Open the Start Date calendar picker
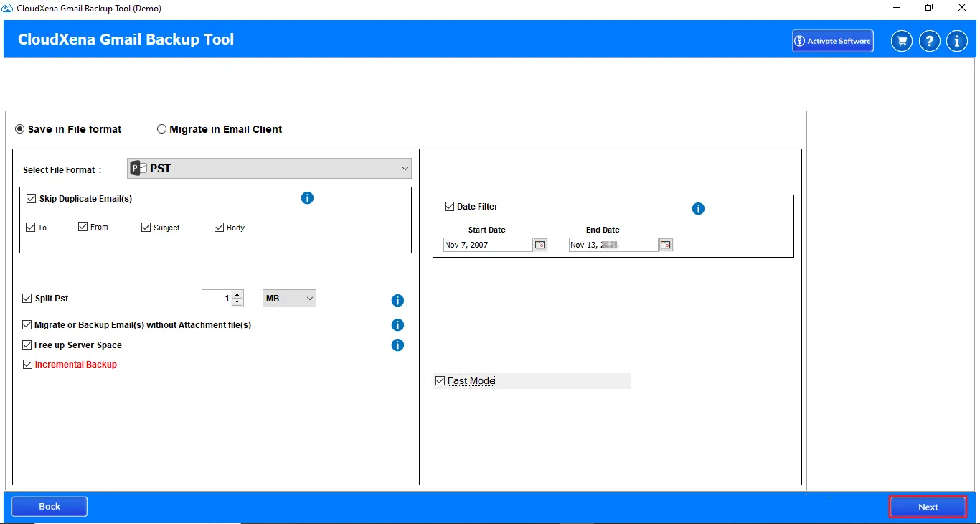980x524 pixels. tap(540, 245)
